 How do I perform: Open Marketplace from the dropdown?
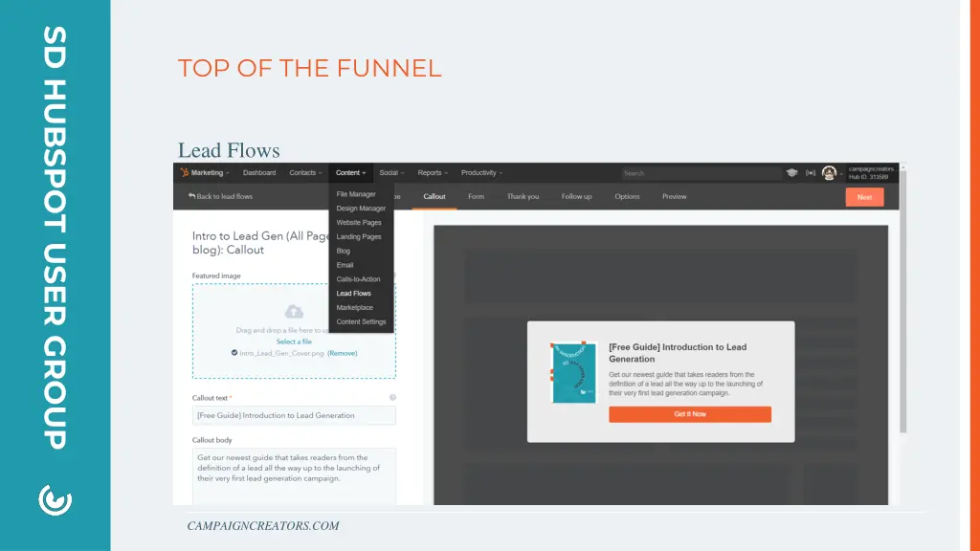[354, 307]
